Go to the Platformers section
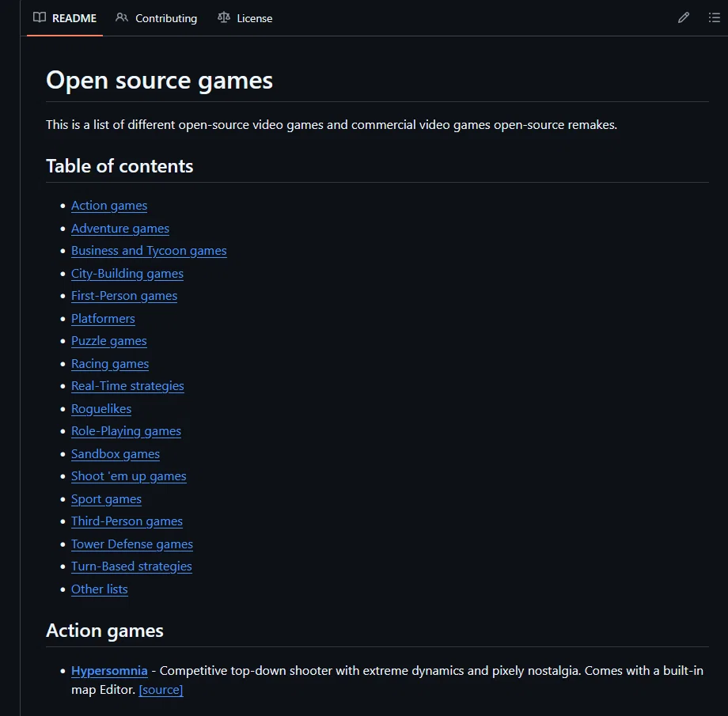728x716 pixels. pos(103,319)
